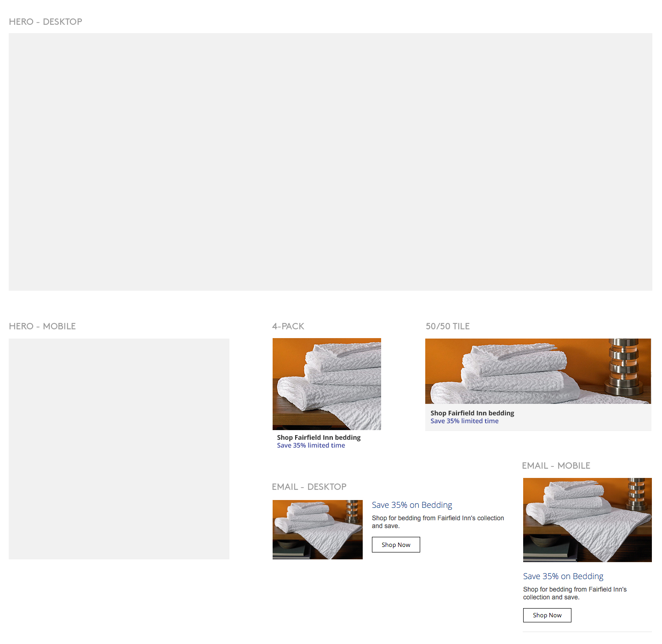Viewport: 662px width, 644px height.
Task: Select the 'HERO - DESKTOP' section label
Action: 46,22
